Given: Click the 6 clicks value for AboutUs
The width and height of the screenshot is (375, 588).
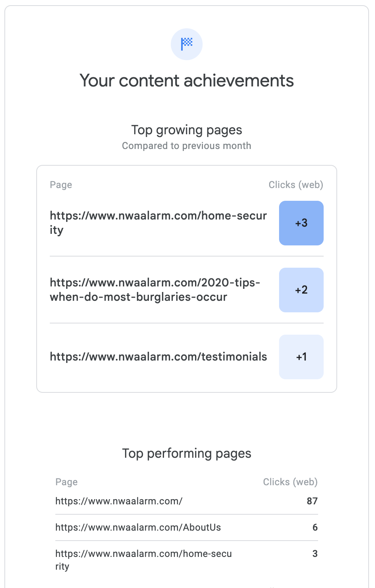Looking at the screenshot, I should coord(315,527).
